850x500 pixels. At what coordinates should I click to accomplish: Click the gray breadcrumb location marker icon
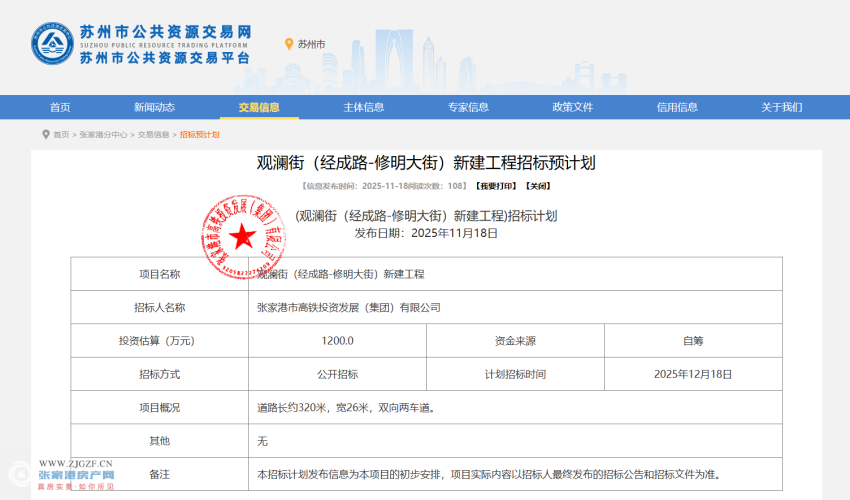click(46, 134)
